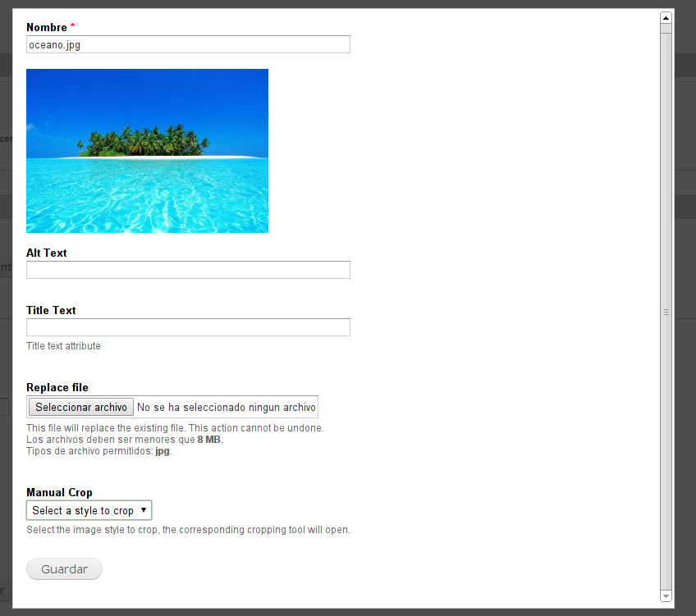Click the bold 'jpg' allowed file type text
Image resolution: width=696 pixels, height=616 pixels.
pos(161,450)
